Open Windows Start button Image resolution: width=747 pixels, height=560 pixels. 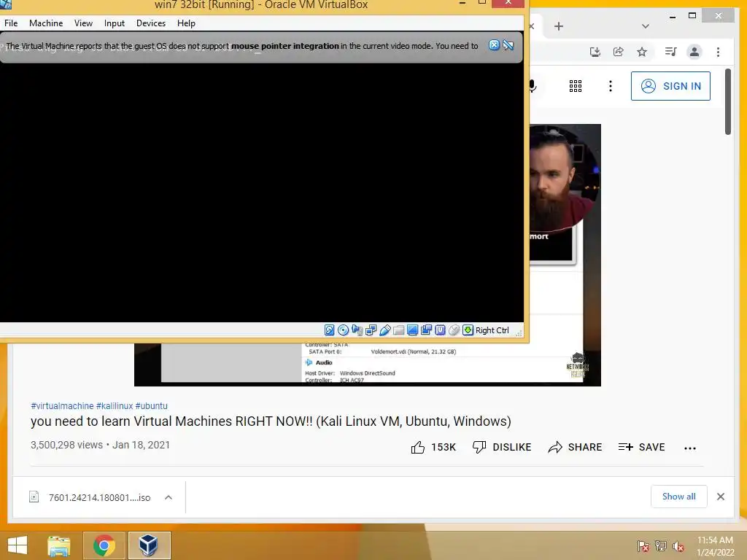(x=18, y=545)
